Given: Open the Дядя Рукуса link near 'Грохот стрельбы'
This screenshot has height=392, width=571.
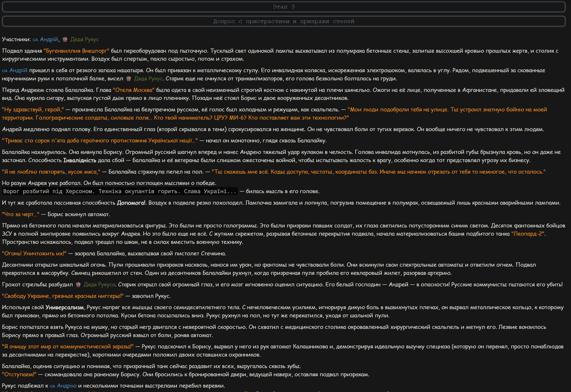Looking at the screenshot, I should click(99, 284).
